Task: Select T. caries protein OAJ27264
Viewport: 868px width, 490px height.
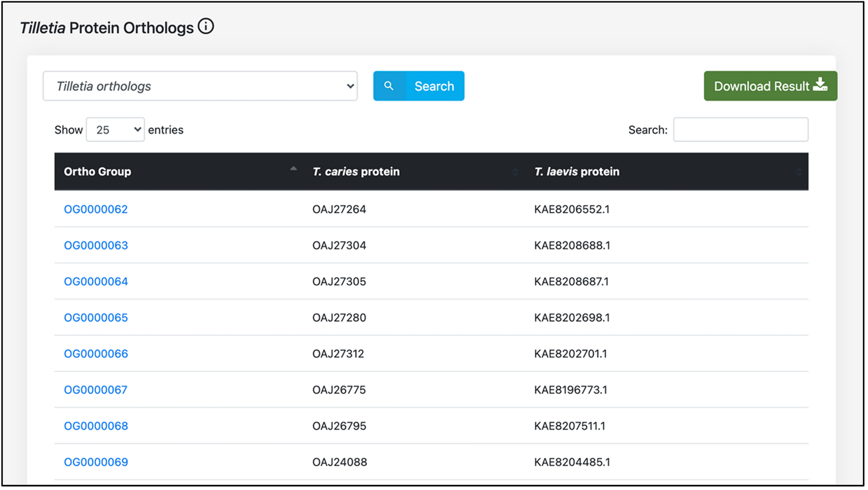Action: click(339, 209)
